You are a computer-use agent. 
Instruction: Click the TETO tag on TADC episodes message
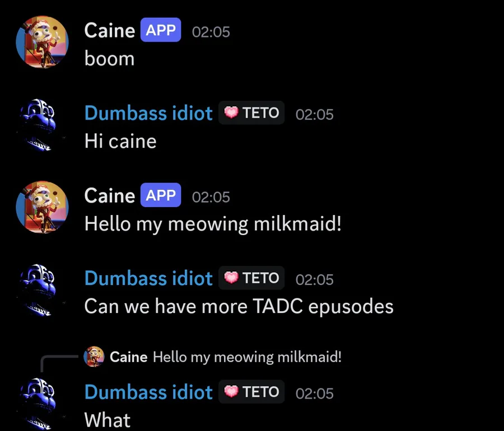(251, 278)
